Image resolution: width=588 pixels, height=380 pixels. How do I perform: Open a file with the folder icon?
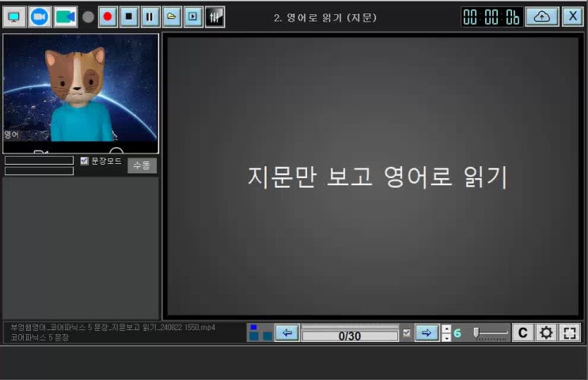pyautogui.click(x=172, y=17)
